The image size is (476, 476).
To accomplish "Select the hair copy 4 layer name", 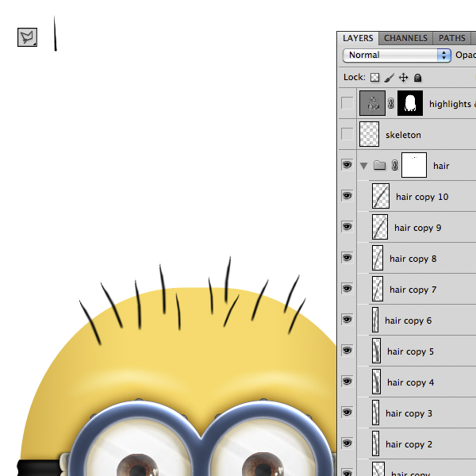I will (410, 382).
